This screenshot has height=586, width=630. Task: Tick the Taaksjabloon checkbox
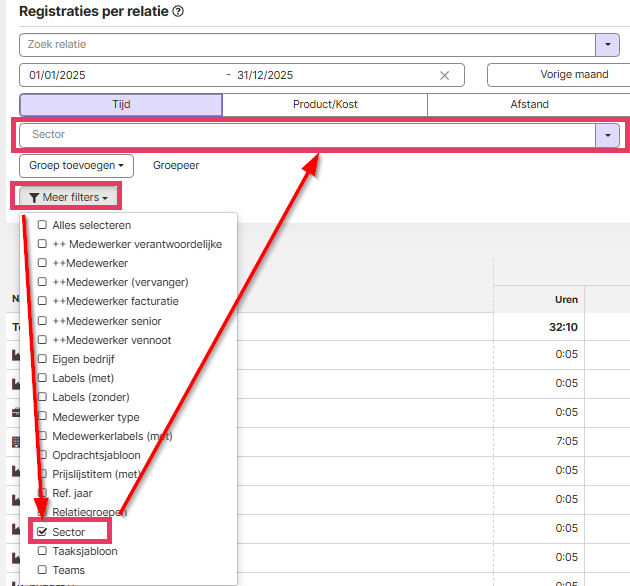(42, 551)
